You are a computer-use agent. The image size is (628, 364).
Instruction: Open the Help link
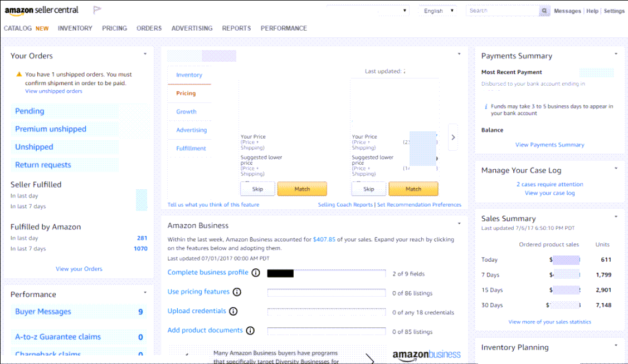[x=592, y=11]
